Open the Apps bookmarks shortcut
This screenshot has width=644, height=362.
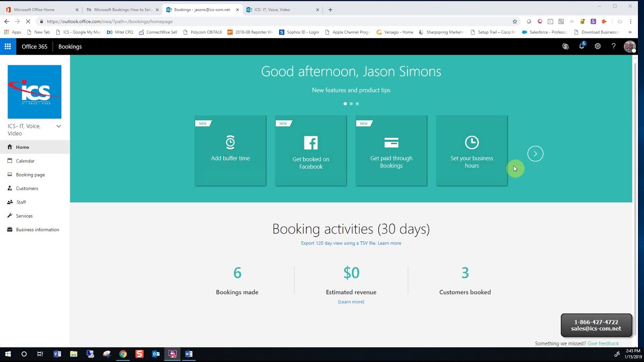click(x=13, y=32)
